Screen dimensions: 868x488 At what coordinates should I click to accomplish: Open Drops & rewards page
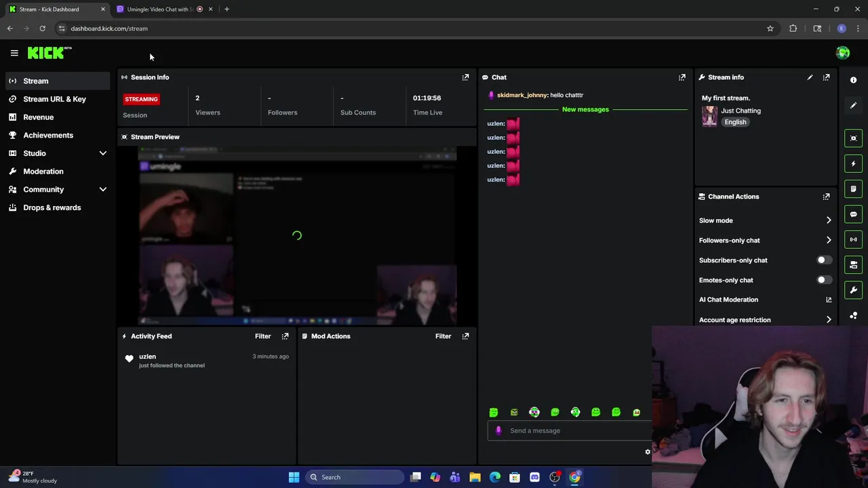pyautogui.click(x=58, y=207)
